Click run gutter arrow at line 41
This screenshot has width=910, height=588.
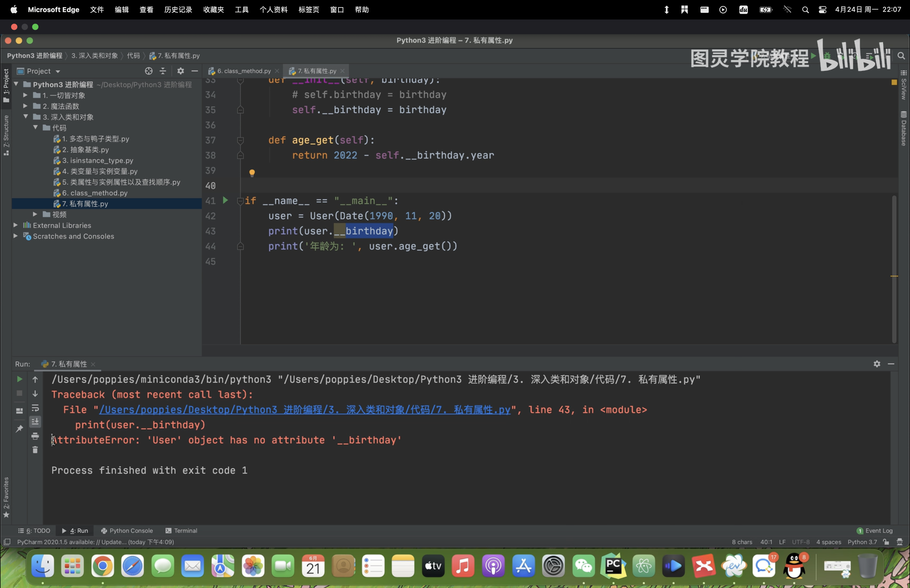[x=225, y=200]
